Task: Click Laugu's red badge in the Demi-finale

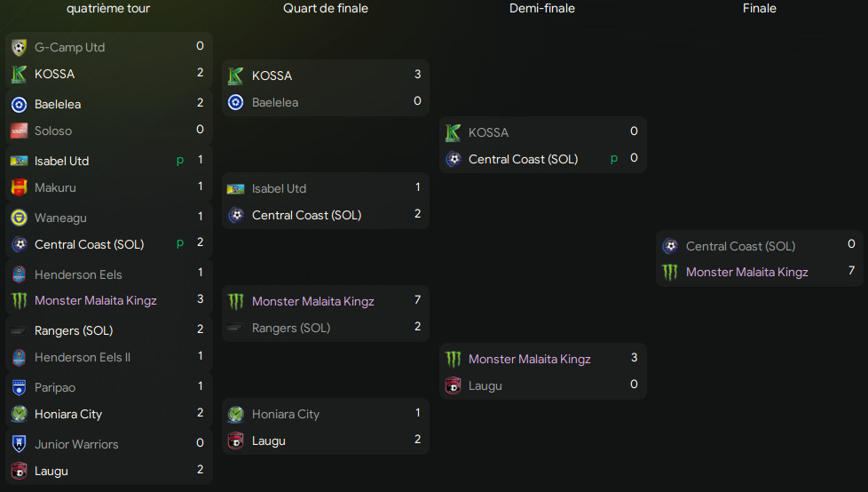Action: pos(453,385)
